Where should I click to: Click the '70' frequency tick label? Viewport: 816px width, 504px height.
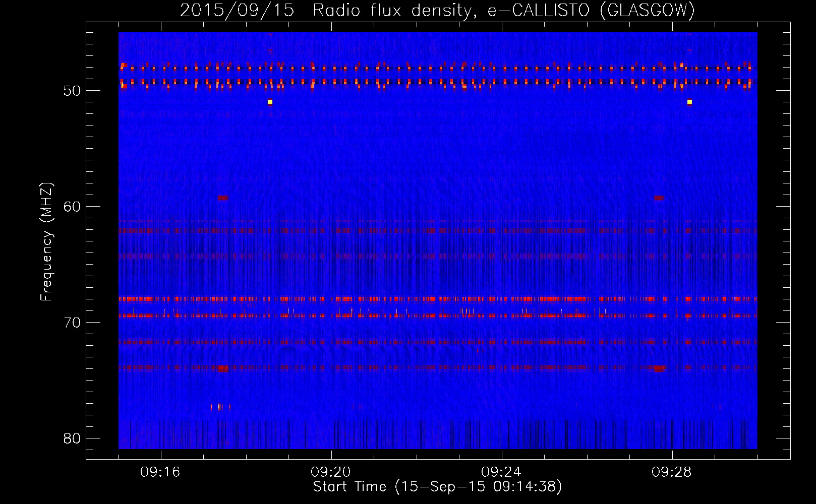pyautogui.click(x=72, y=322)
